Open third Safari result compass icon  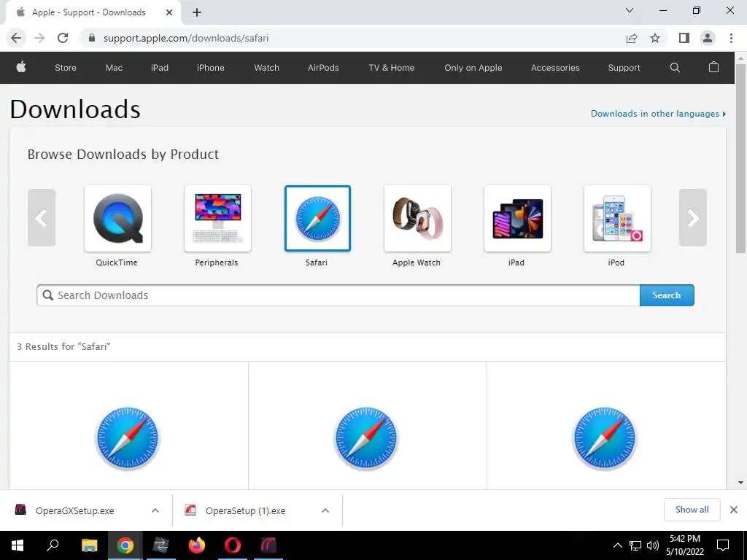click(x=605, y=438)
